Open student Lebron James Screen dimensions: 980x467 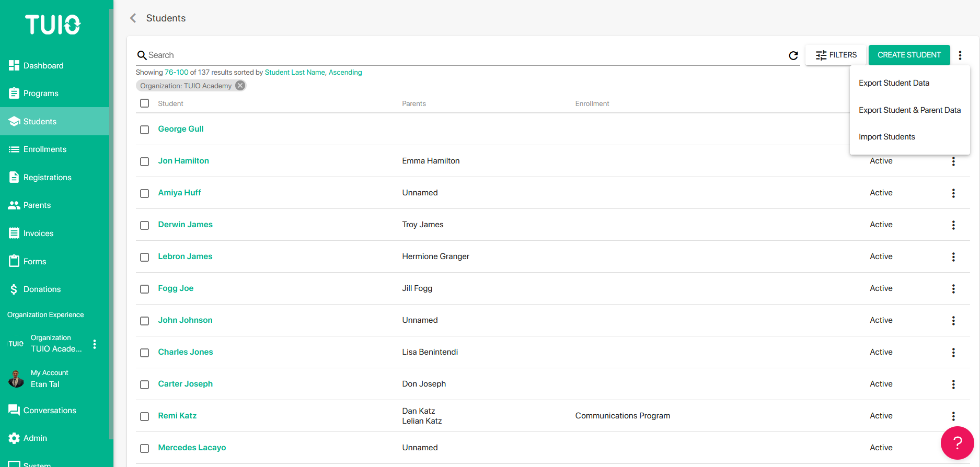point(185,256)
